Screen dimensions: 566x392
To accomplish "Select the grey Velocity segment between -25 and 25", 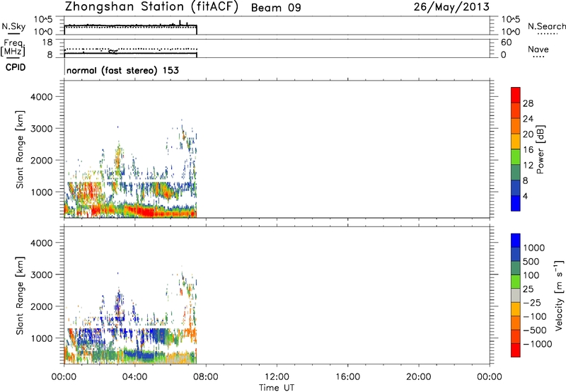I will point(516,295).
